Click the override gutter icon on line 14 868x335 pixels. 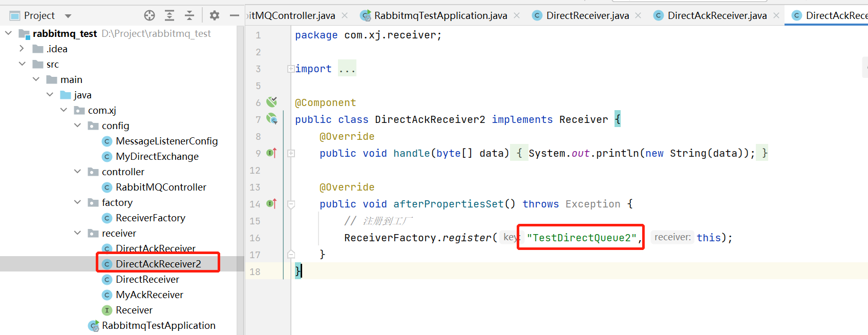coord(272,203)
